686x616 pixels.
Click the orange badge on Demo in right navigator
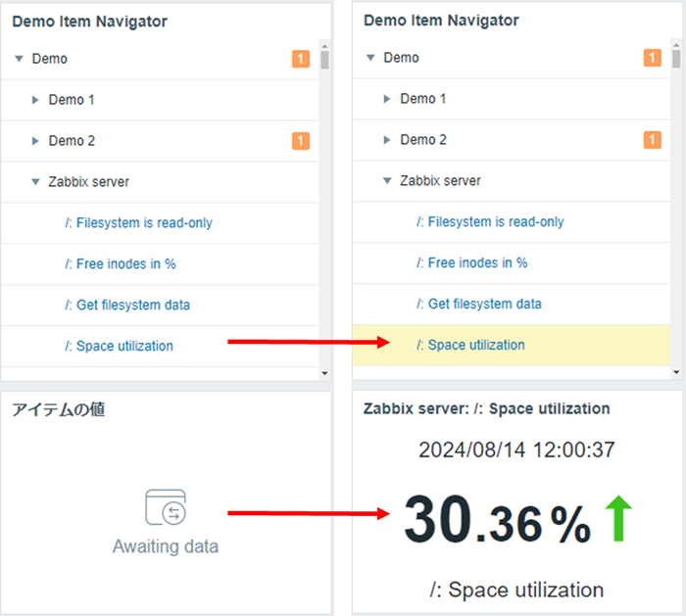pos(652,58)
